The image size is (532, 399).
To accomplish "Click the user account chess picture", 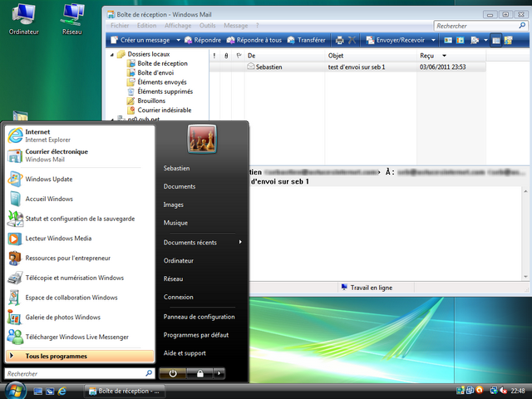I will pos(202,139).
